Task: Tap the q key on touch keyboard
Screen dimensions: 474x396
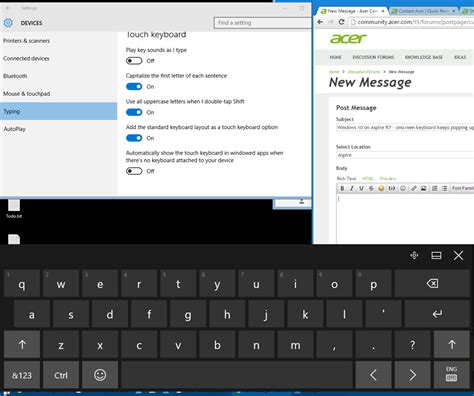Action: click(22, 283)
